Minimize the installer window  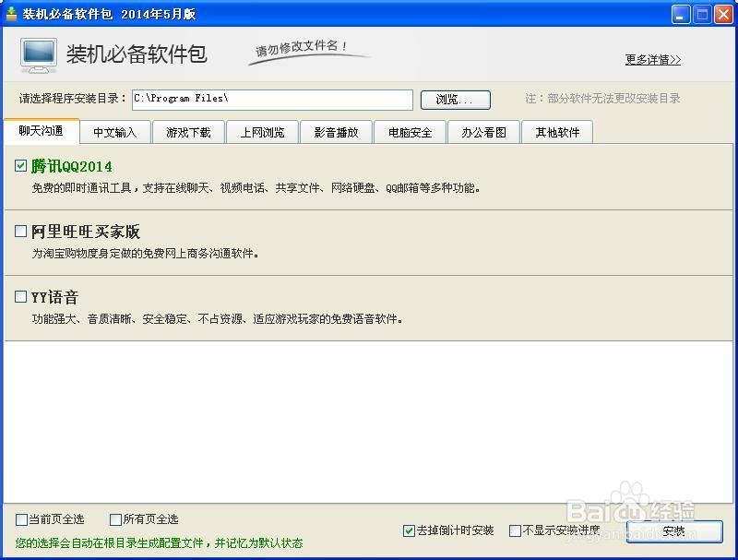point(680,15)
